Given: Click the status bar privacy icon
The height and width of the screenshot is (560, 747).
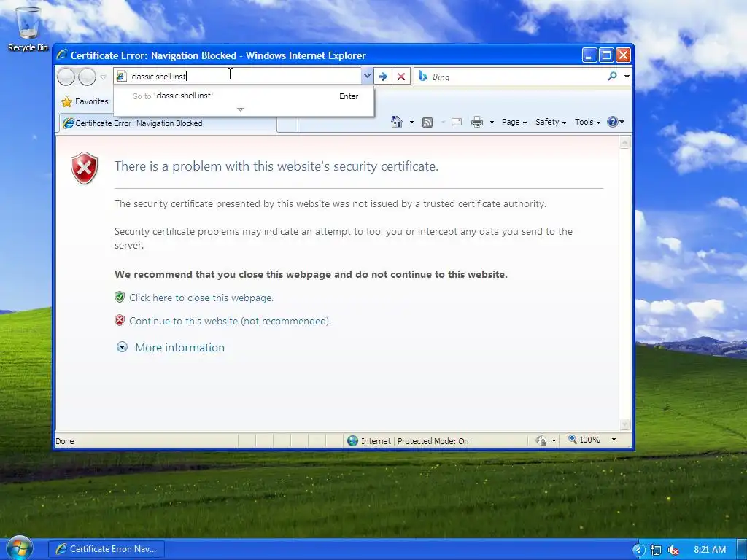Looking at the screenshot, I should (541, 440).
